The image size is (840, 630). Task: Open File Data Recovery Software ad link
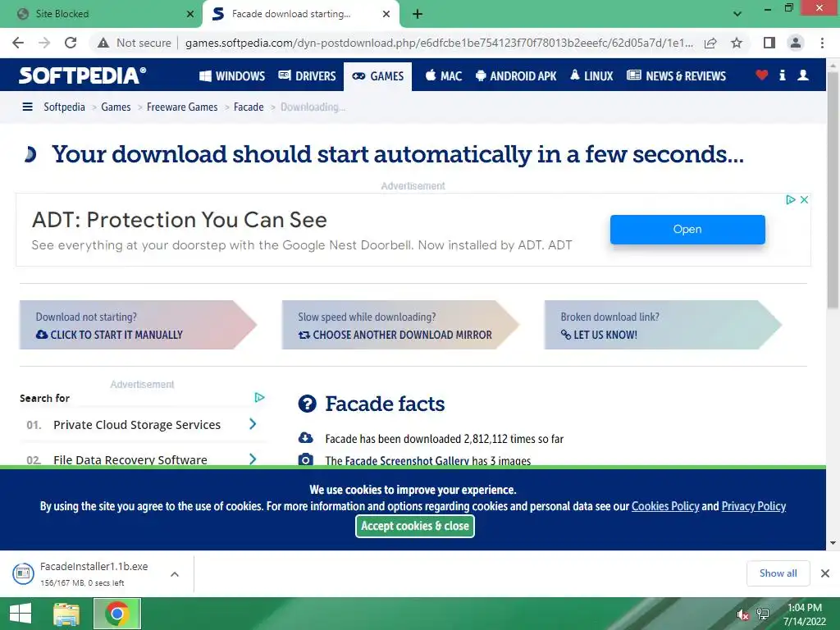point(130,459)
